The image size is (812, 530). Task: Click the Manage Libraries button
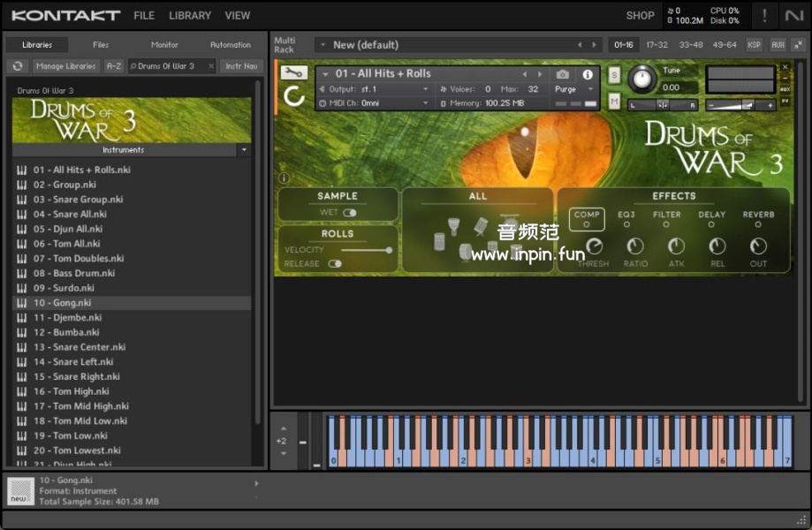pos(66,66)
